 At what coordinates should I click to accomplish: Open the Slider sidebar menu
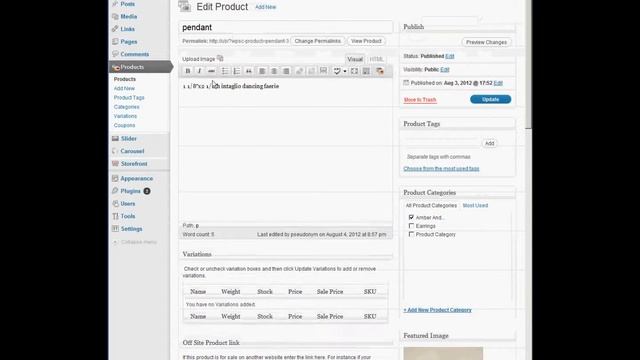pyautogui.click(x=129, y=139)
